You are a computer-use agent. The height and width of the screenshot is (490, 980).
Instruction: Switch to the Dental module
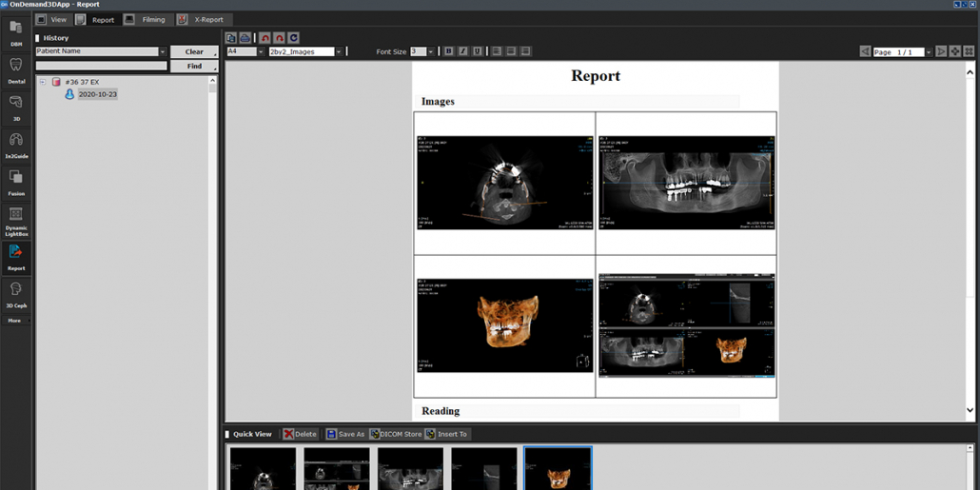pyautogui.click(x=16, y=69)
